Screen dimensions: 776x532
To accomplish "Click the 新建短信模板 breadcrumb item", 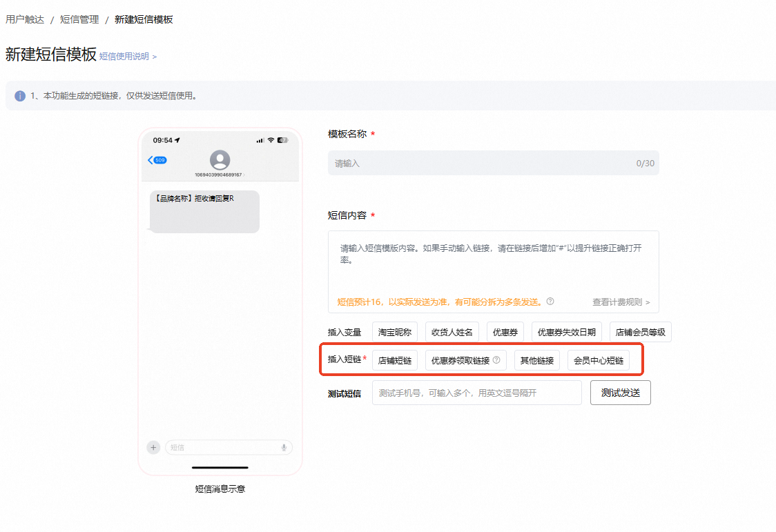I will (144, 19).
